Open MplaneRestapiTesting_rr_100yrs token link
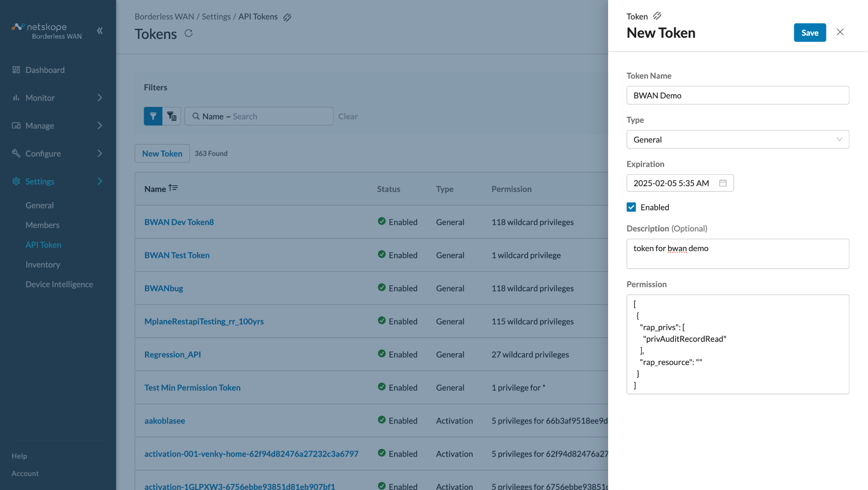Image resolution: width=868 pixels, height=490 pixels. pyautogui.click(x=204, y=321)
